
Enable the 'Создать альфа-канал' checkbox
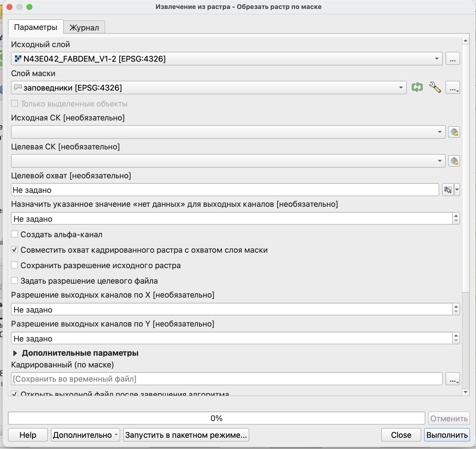tap(15, 234)
